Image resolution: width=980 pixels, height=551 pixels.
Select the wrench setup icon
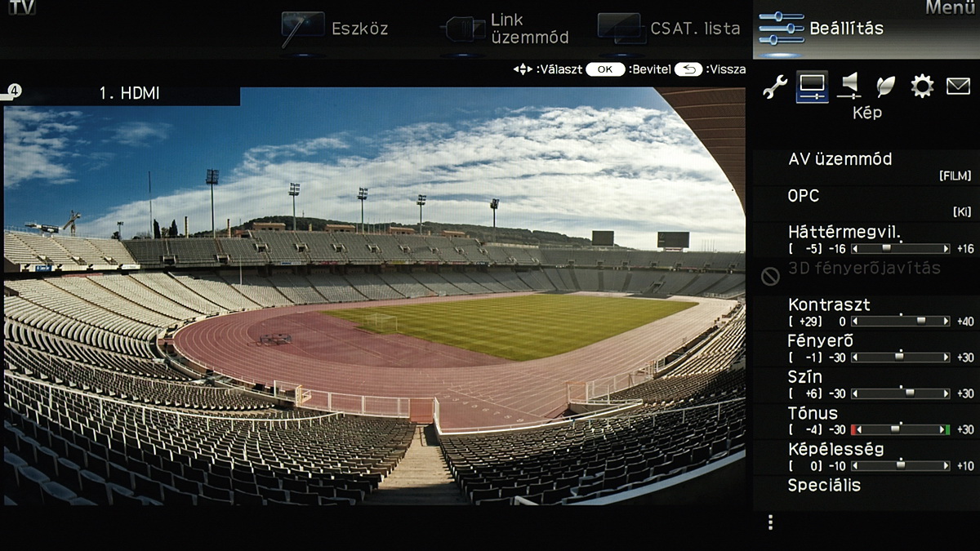point(774,87)
